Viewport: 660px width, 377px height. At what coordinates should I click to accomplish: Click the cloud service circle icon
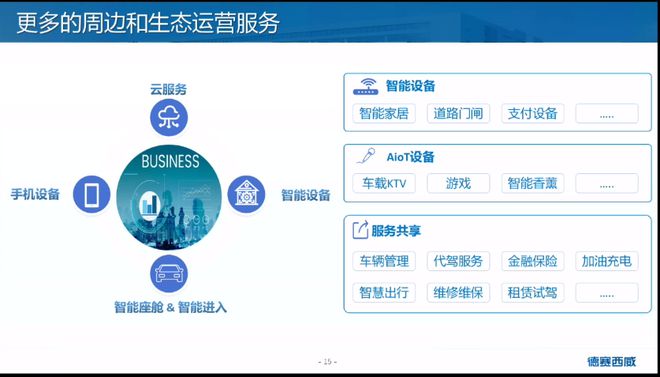[169, 118]
